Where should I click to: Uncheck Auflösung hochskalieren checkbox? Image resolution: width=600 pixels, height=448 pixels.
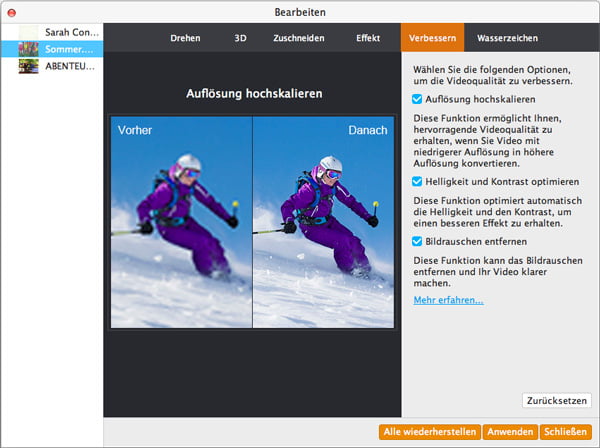(x=418, y=100)
